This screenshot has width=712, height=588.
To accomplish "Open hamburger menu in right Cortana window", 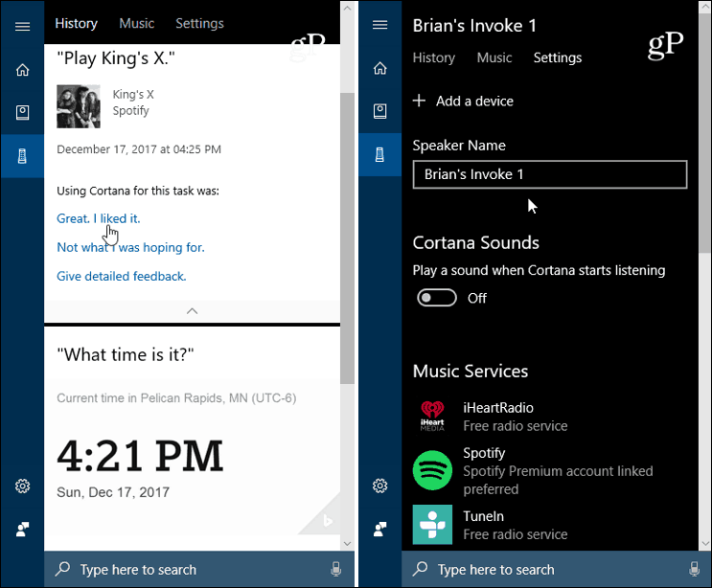I will (x=380, y=25).
